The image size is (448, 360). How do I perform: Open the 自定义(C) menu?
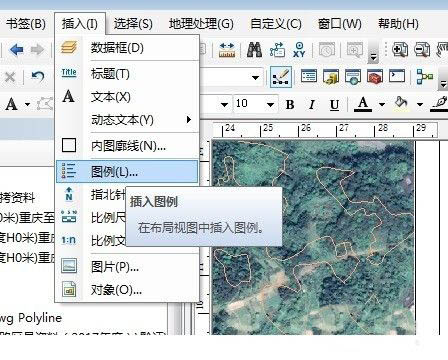point(276,24)
